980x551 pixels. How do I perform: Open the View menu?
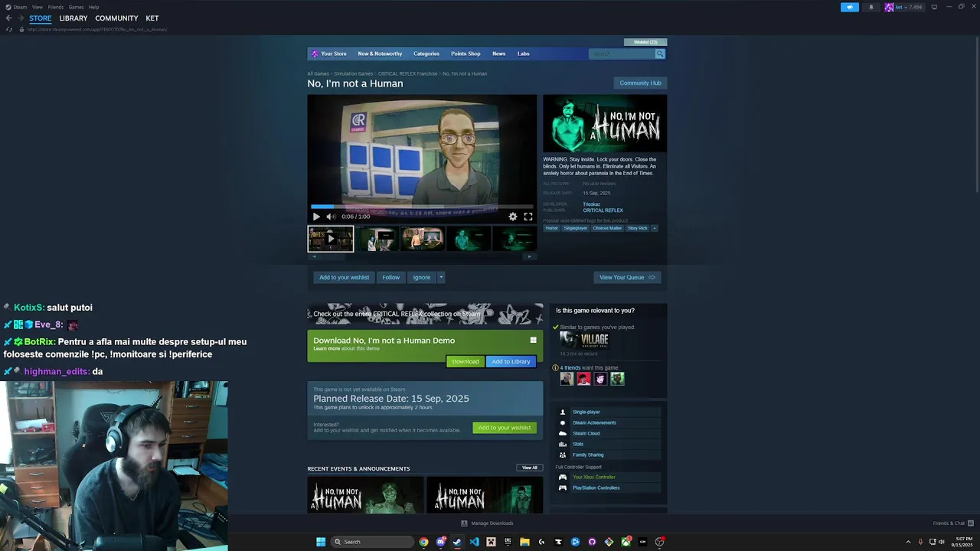point(37,7)
